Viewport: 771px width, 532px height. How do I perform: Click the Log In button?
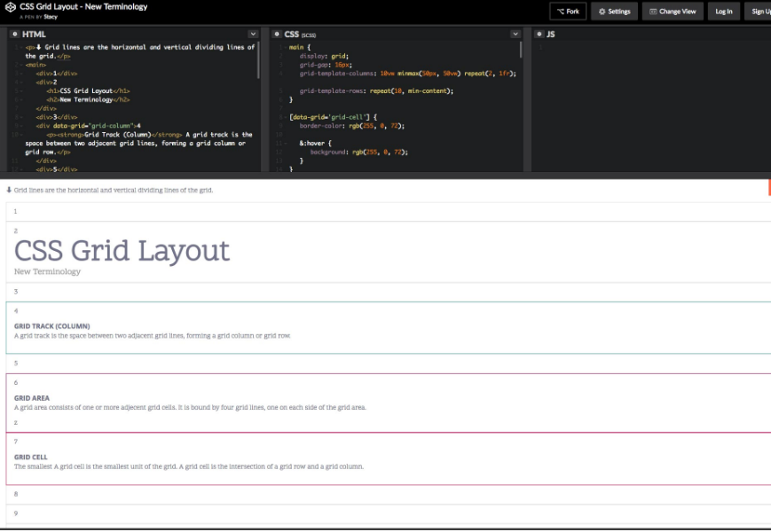point(724,12)
